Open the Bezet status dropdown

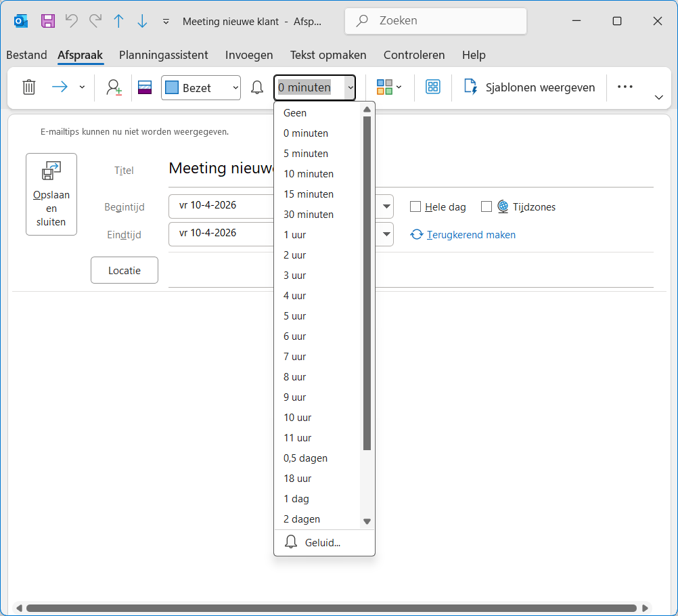coord(201,88)
